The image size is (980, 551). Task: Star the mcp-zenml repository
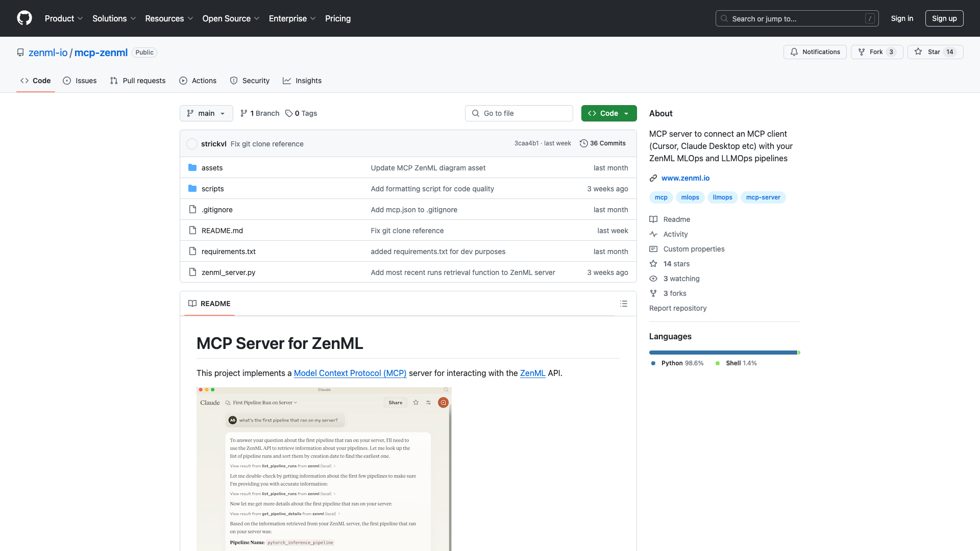pyautogui.click(x=935, y=52)
